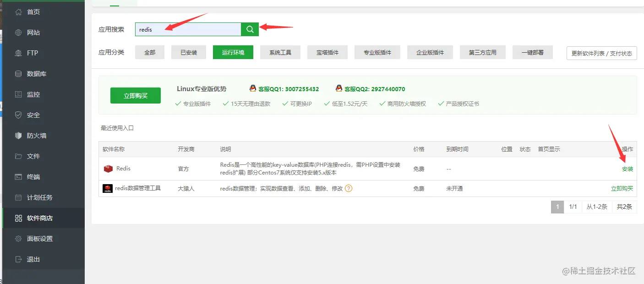The height and width of the screenshot is (284, 644).
Task: Click 立即购买 link for redis数据管理工具
Action: pyautogui.click(x=622, y=188)
